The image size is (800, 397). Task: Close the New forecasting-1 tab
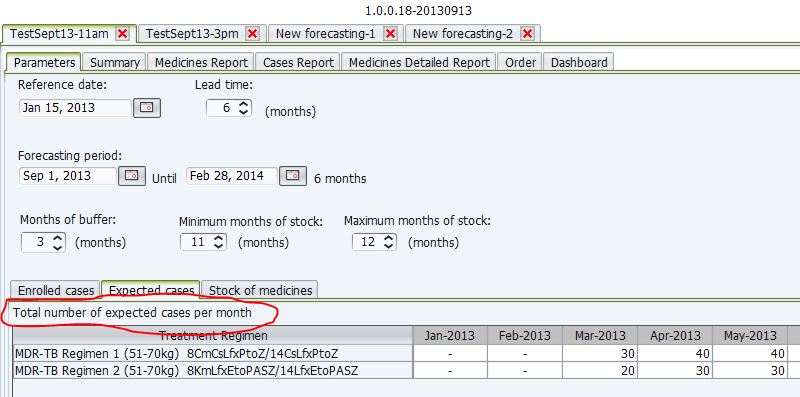pyautogui.click(x=390, y=34)
